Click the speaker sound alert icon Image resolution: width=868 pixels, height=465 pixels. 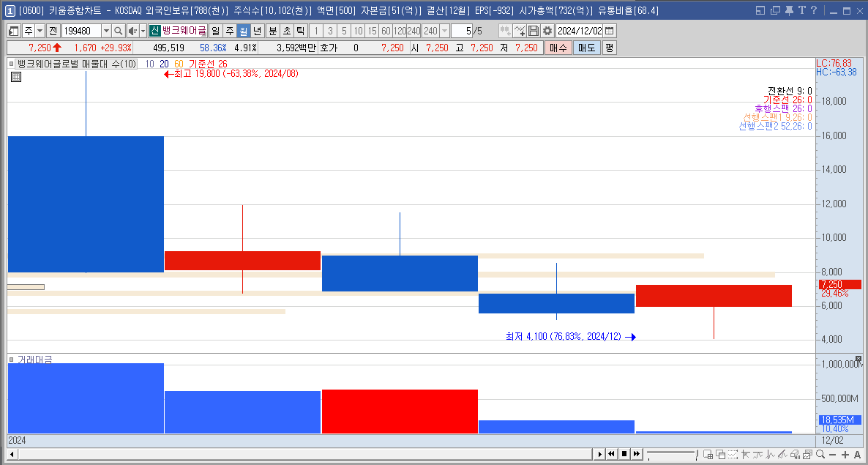[132, 31]
